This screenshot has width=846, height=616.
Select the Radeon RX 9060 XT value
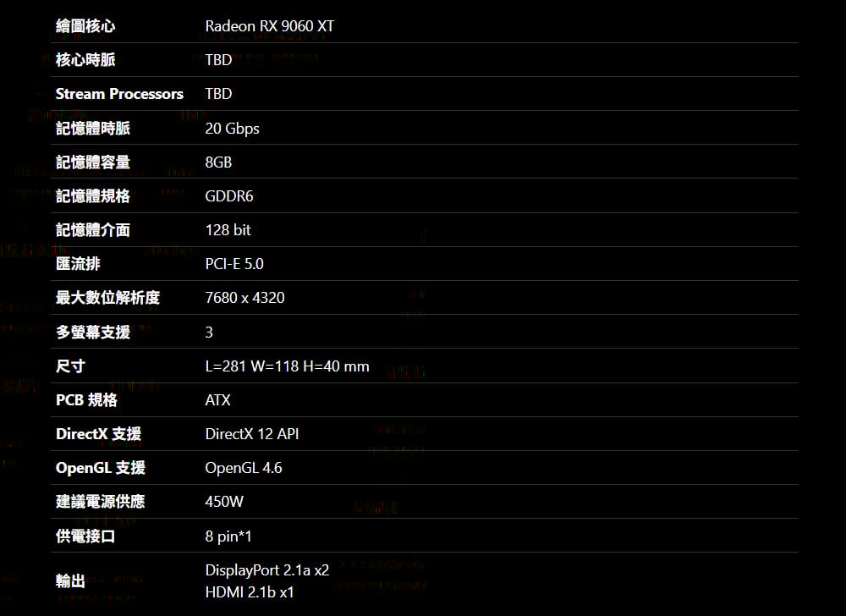click(269, 26)
